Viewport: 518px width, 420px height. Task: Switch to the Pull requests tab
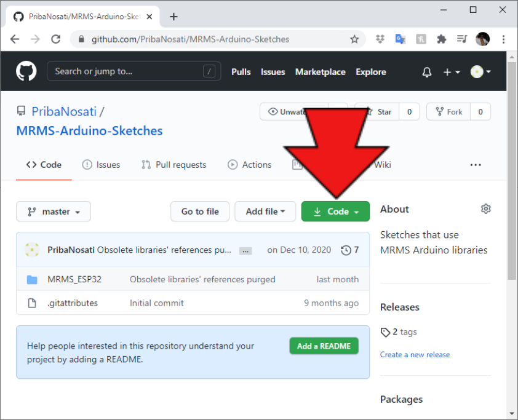pyautogui.click(x=173, y=165)
